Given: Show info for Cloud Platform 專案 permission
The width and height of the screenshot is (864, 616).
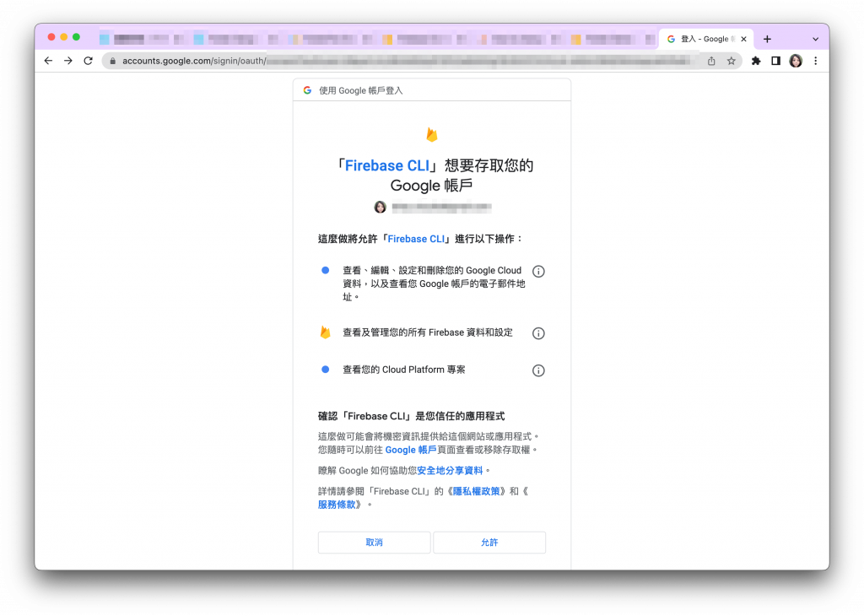Looking at the screenshot, I should tap(538, 370).
